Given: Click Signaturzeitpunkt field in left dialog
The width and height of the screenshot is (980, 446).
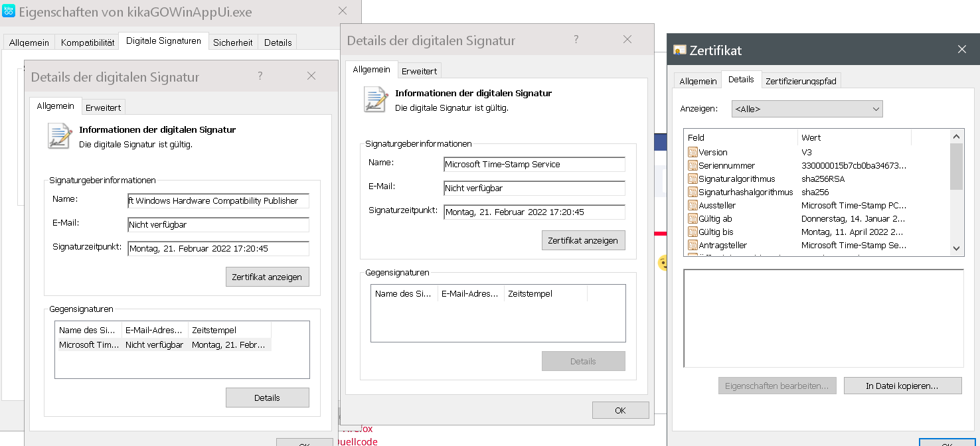Looking at the screenshot, I should tap(218, 248).
